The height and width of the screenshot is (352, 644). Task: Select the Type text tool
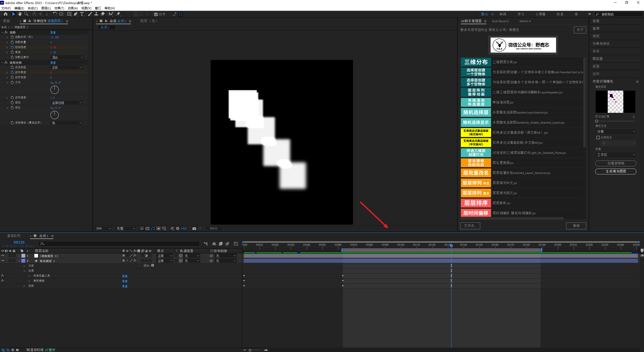pos(82,14)
